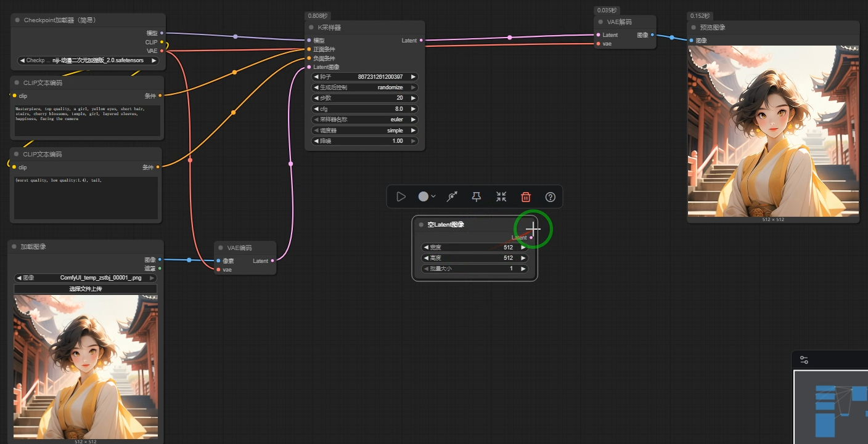
Task: Delete the node with red trash icon
Action: coord(526,196)
